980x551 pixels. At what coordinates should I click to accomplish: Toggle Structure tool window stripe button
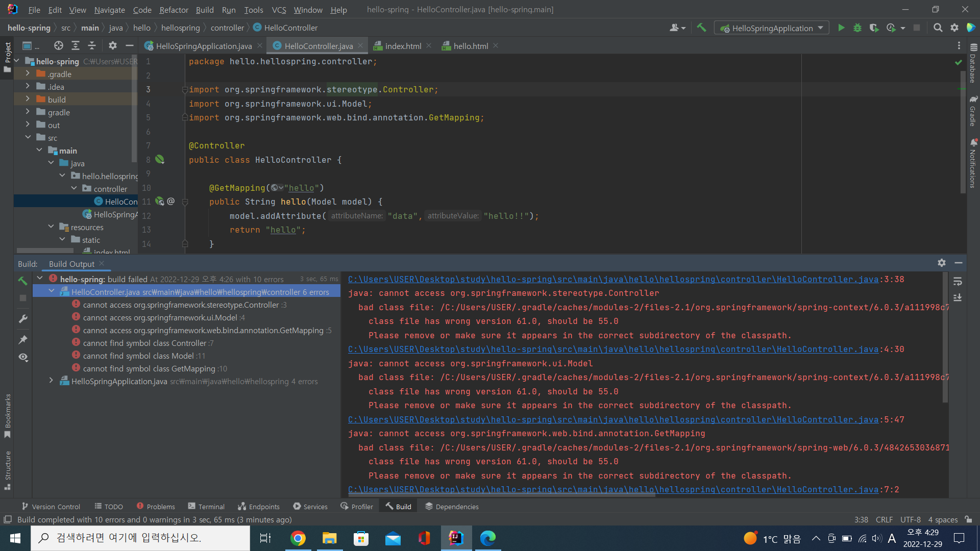click(7, 470)
